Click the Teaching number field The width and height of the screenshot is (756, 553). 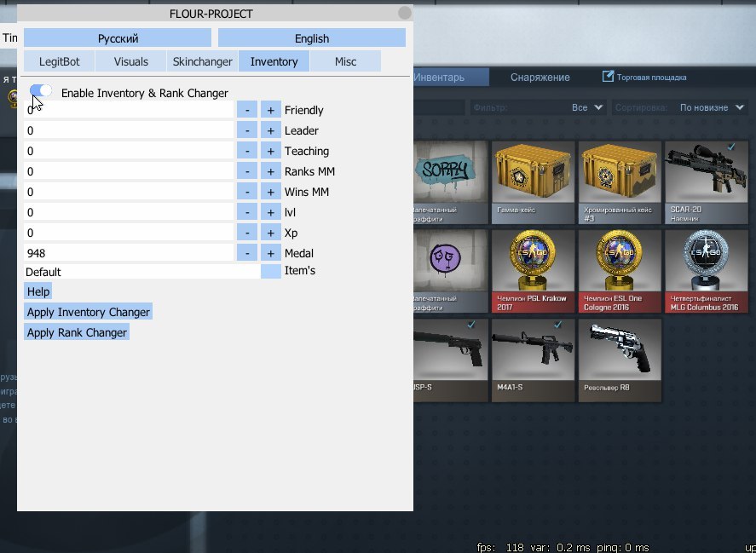tap(129, 151)
